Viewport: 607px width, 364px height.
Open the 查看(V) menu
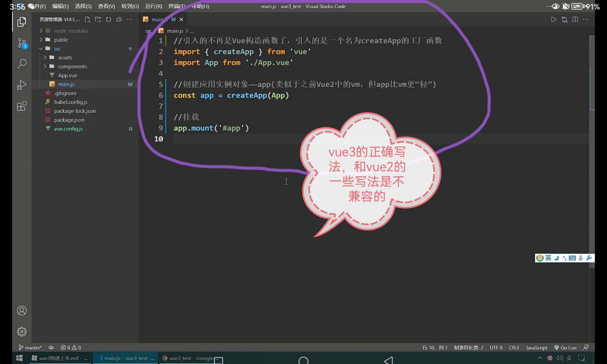tap(106, 6)
